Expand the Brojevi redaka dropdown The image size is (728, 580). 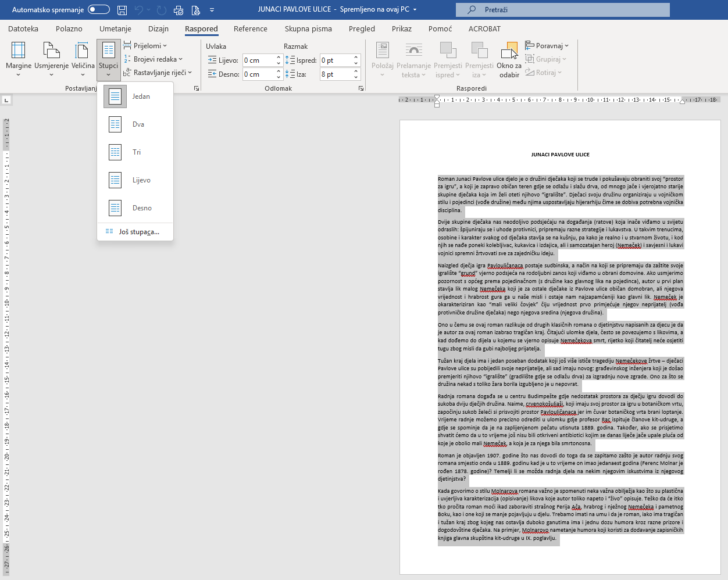point(154,59)
